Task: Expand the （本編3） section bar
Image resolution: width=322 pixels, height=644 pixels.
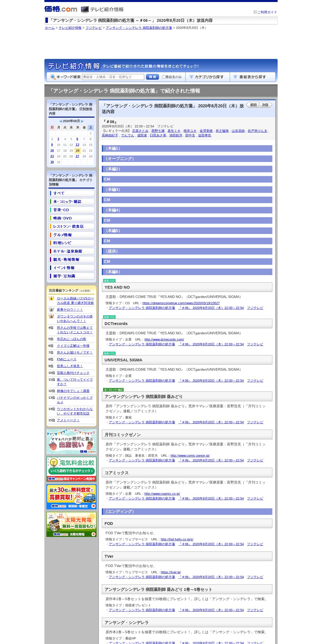Action: pyautogui.click(x=187, y=190)
